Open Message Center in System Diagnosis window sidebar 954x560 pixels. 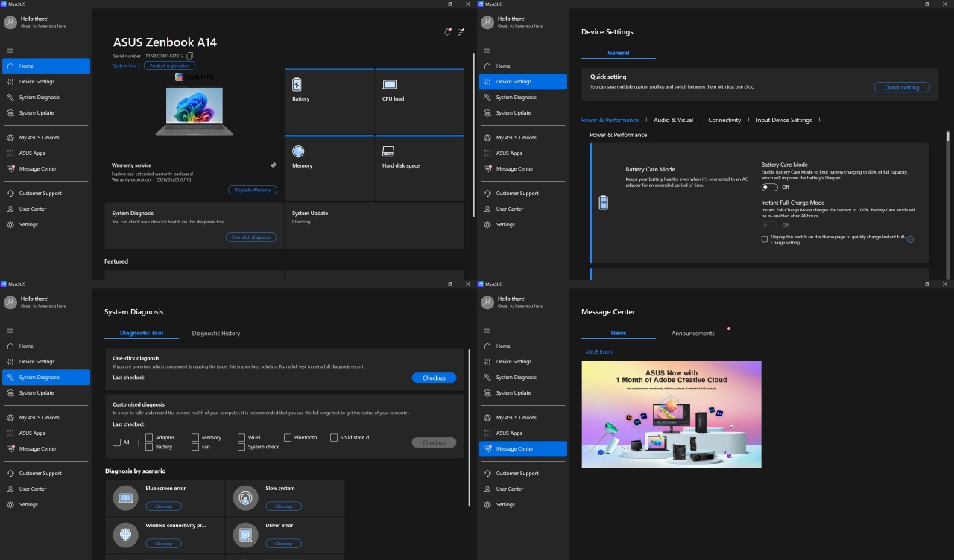point(45,449)
